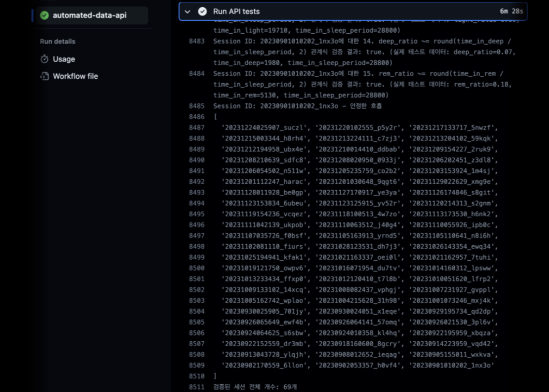The image size is (549, 392).
Task: Select log line number 8483
Action: pos(197,41)
